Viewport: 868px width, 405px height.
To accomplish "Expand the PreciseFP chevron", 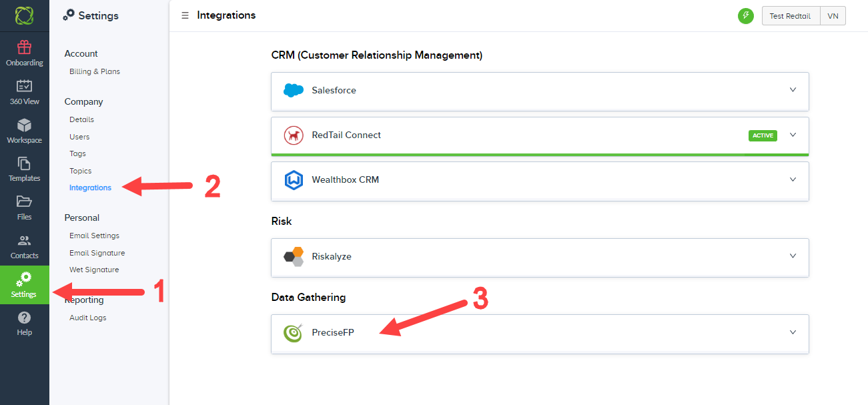I will tap(793, 332).
